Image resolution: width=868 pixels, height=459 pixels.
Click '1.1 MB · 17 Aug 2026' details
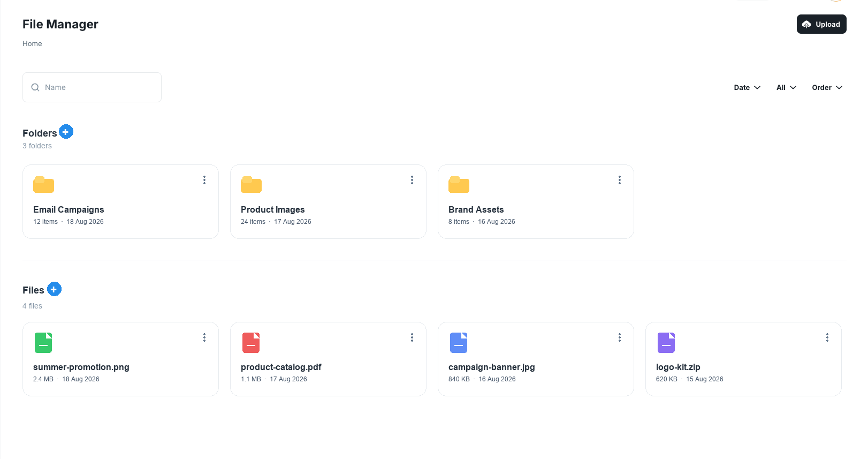pyautogui.click(x=274, y=379)
